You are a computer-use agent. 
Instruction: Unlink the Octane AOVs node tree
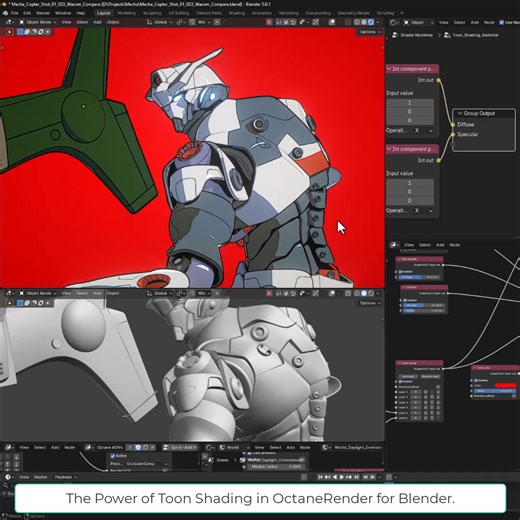[152, 447]
